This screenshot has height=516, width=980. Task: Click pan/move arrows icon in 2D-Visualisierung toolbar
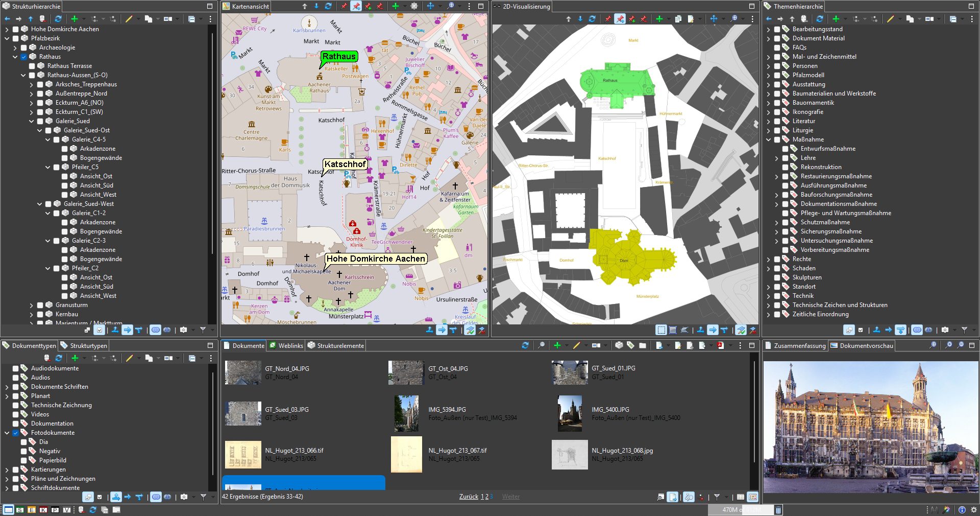coord(714,19)
